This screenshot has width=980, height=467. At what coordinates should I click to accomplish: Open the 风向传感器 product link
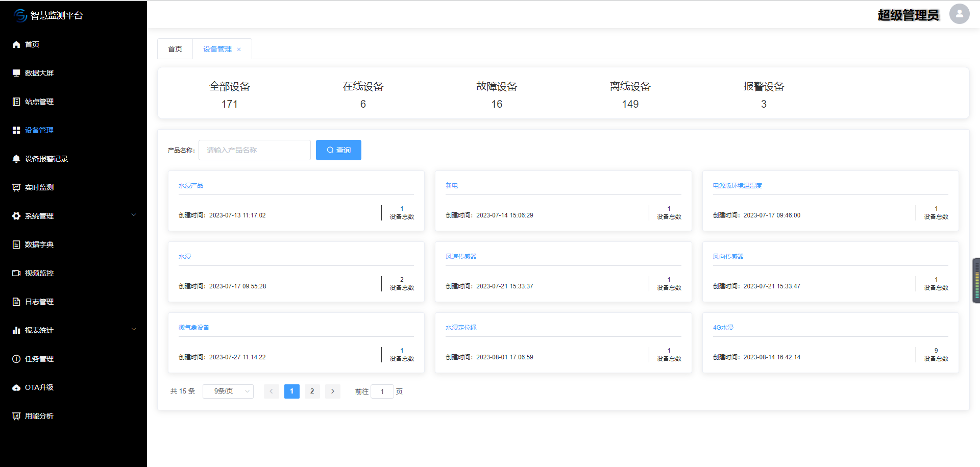coord(728,257)
